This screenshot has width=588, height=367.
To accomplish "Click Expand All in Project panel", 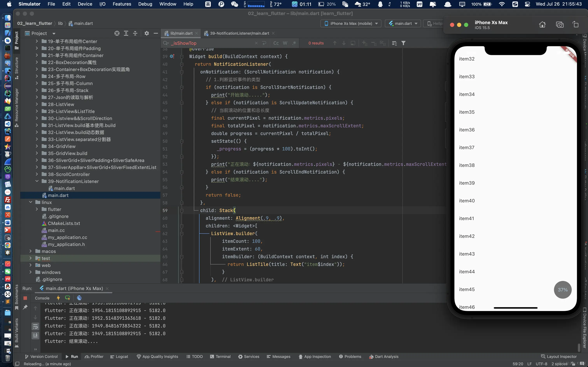I will click(x=126, y=33).
